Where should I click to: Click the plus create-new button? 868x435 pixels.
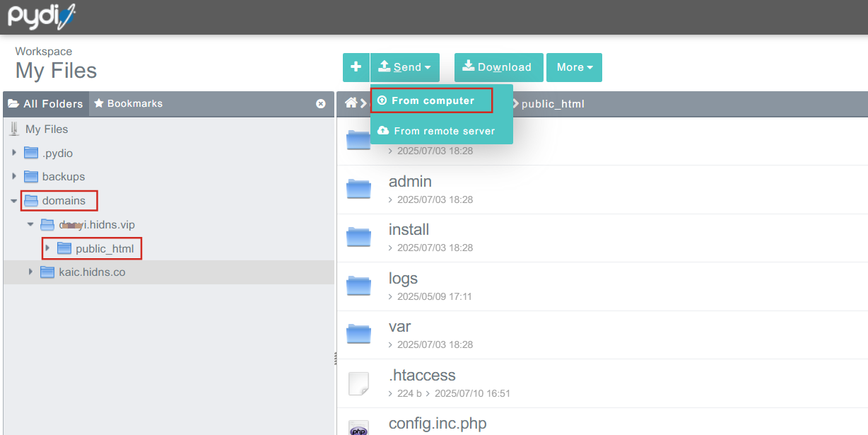coord(356,67)
